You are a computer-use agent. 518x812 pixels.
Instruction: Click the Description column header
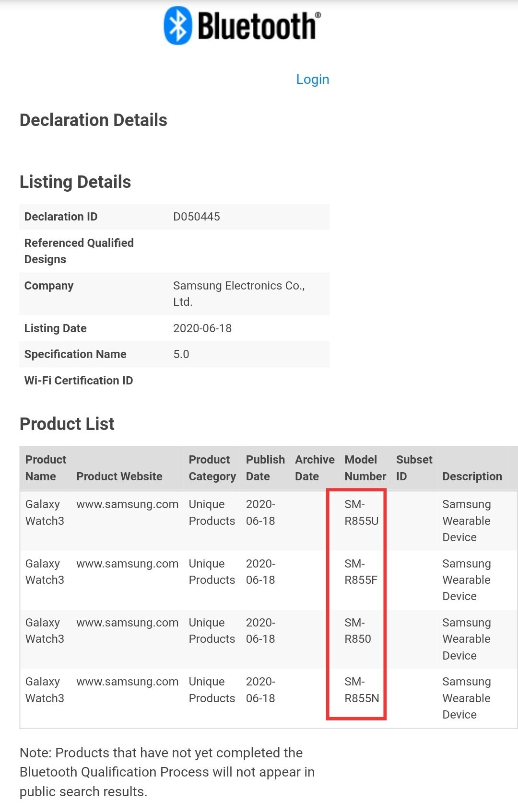point(472,476)
